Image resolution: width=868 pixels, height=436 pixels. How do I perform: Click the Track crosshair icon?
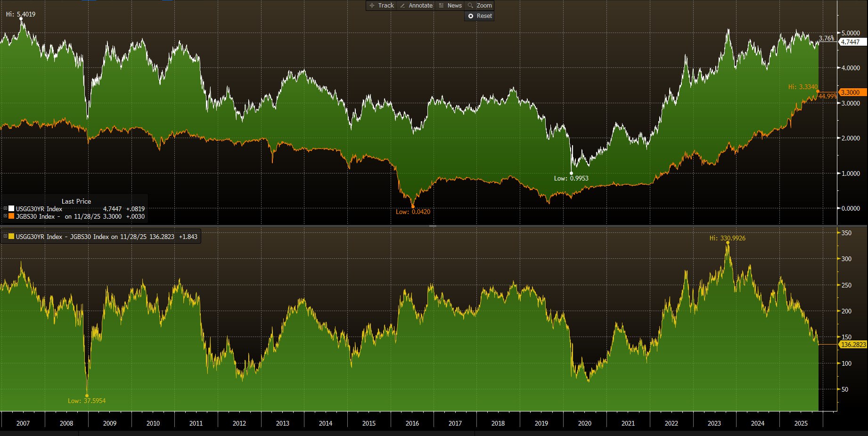372,6
